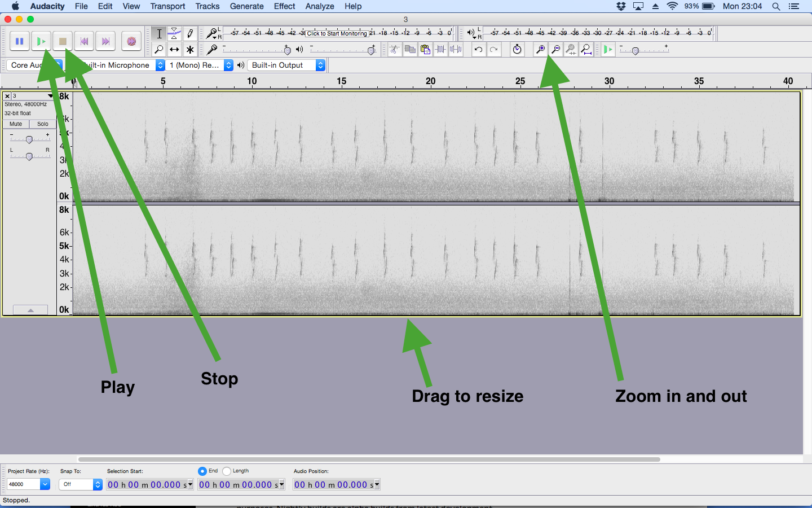Enable the Multi-Tool mode asterisk

pos(190,50)
